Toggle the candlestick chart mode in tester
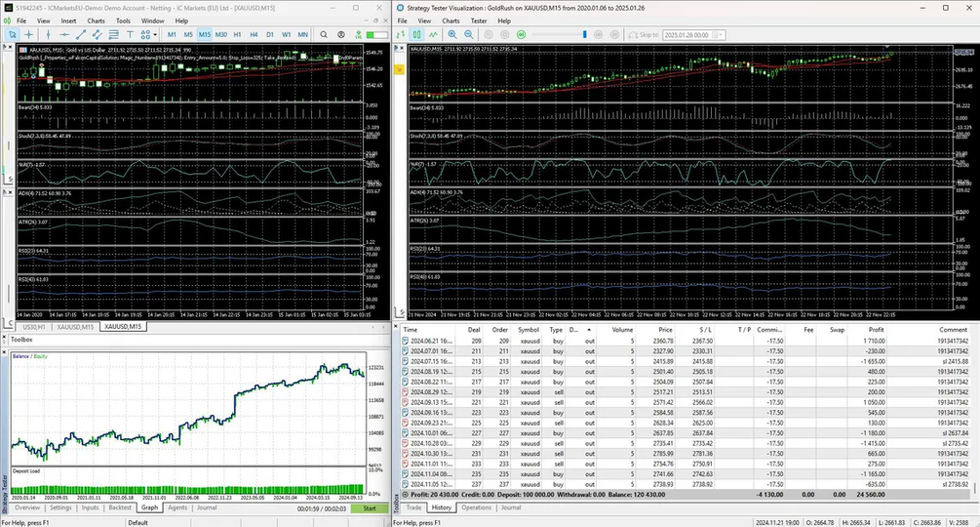 click(x=417, y=35)
